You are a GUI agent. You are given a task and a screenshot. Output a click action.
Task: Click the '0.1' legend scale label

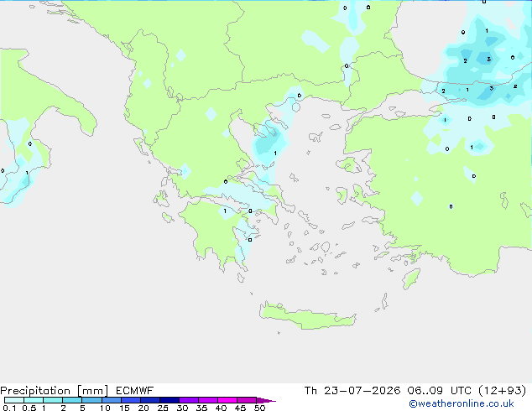[9, 408]
